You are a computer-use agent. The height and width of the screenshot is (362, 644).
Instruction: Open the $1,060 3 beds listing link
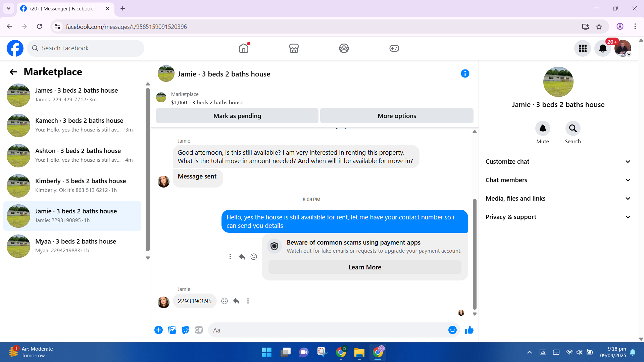point(207,103)
